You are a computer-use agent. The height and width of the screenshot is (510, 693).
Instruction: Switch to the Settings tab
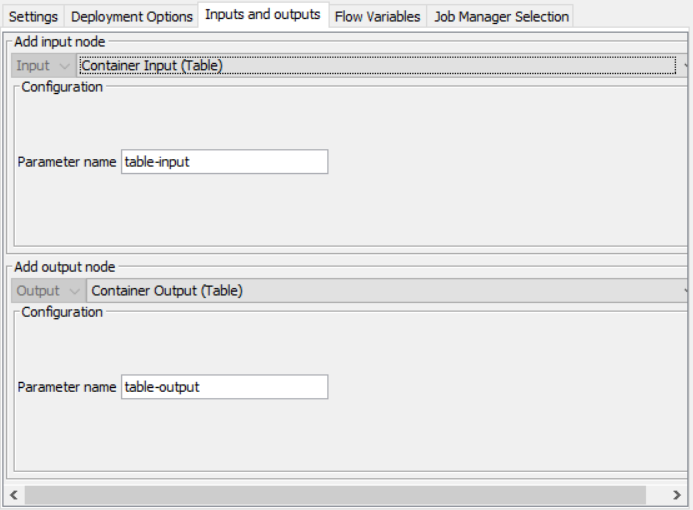click(34, 16)
